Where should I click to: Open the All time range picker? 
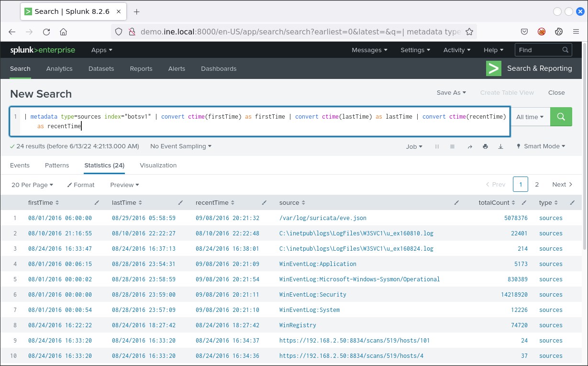click(530, 117)
